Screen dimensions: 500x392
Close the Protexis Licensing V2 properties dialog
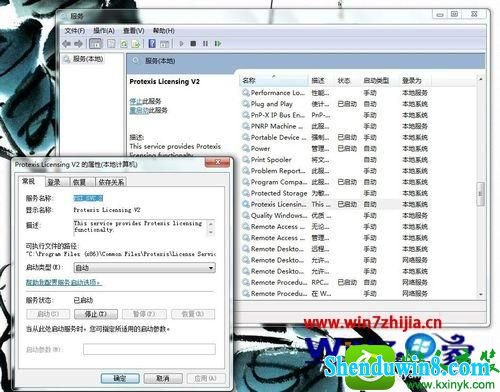point(218,163)
